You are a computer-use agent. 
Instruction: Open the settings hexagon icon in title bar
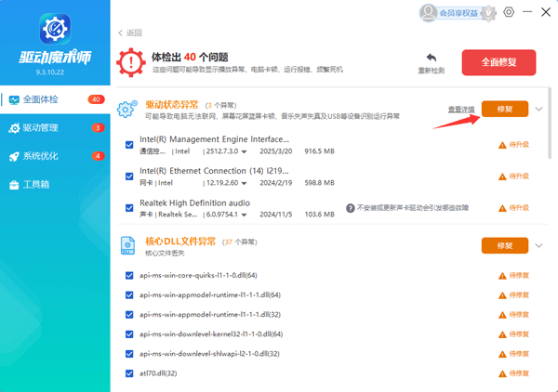[509, 12]
